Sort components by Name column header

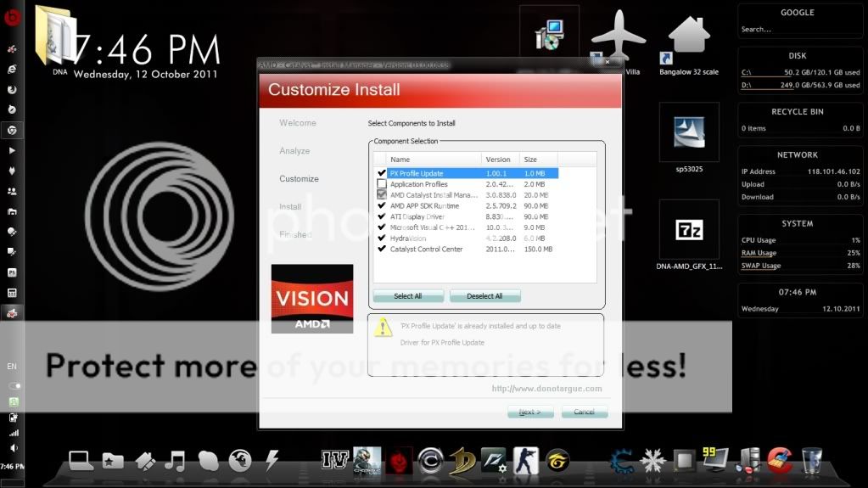tap(433, 160)
